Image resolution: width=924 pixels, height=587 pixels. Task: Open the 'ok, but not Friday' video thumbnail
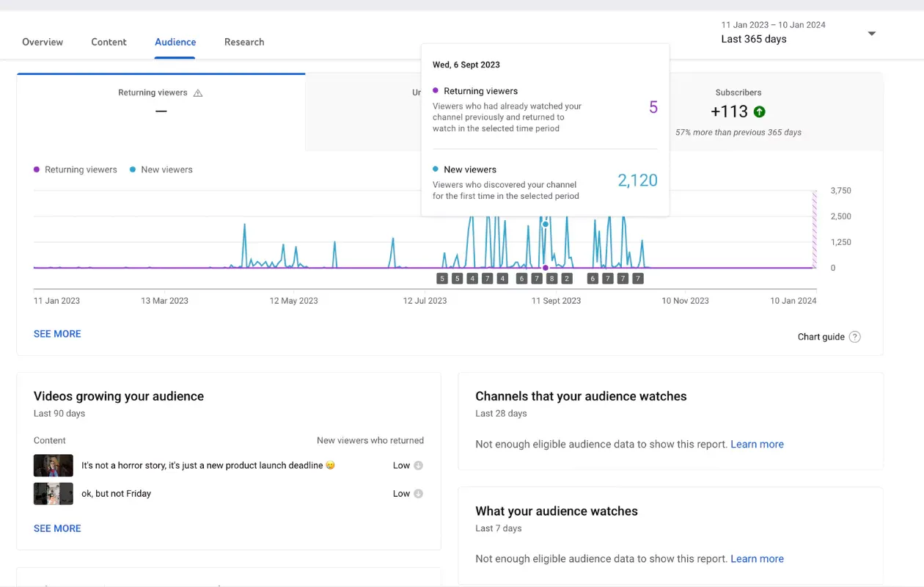(54, 494)
